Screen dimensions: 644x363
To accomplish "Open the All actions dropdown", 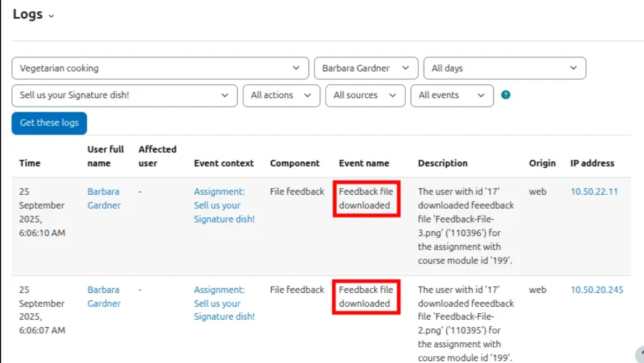I will [x=281, y=95].
